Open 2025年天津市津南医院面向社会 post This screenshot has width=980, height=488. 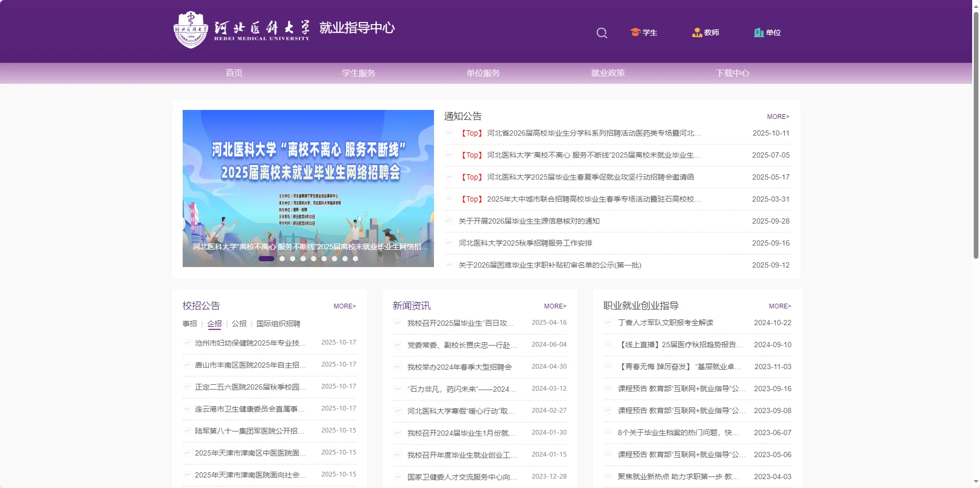[x=250, y=475]
